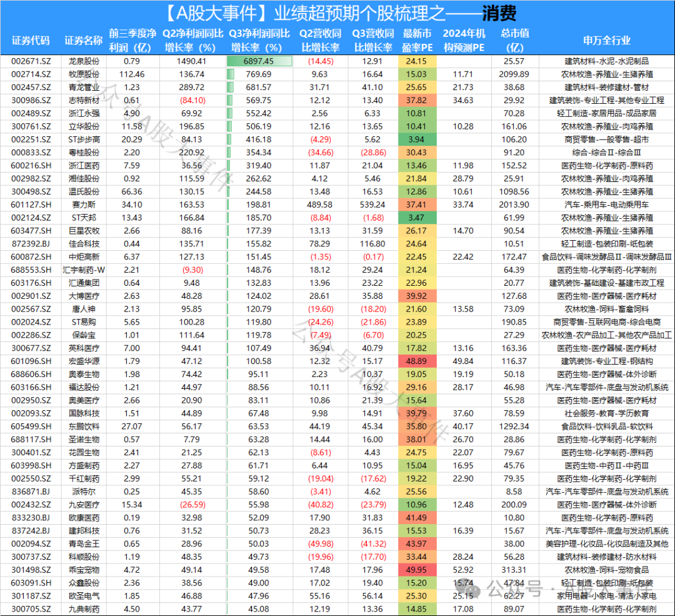675x616 pixels.
Task: Select the 圣诺生物 name cell
Action: (84, 440)
